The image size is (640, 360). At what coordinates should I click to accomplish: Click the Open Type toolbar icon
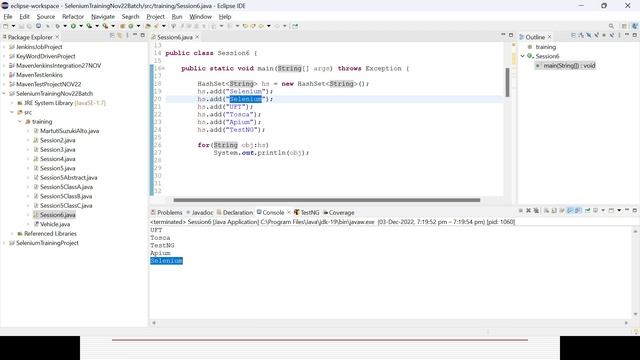click(x=148, y=26)
